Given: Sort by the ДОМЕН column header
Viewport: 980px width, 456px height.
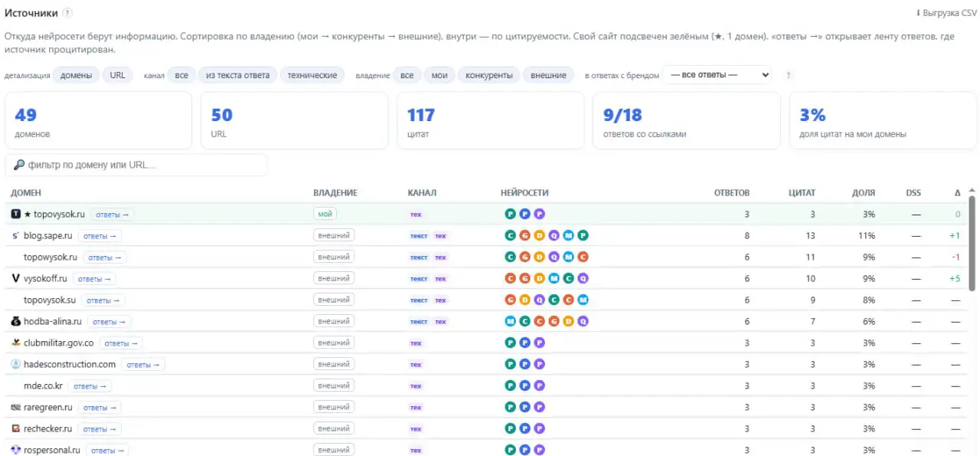Looking at the screenshot, I should (x=26, y=193).
